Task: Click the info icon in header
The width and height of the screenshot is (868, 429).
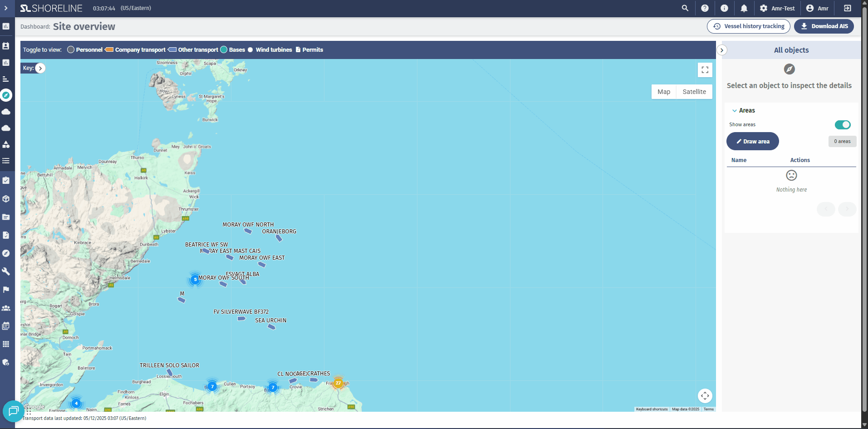Action: click(724, 8)
